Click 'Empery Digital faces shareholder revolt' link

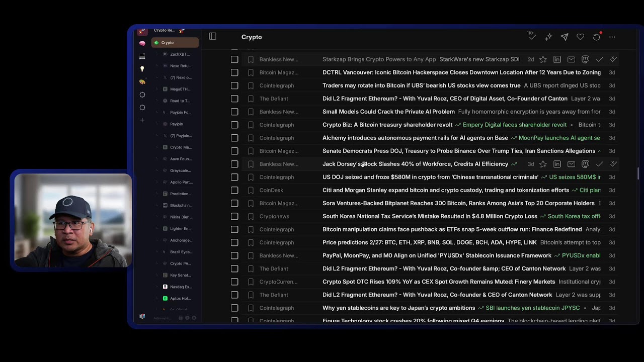pos(514,125)
